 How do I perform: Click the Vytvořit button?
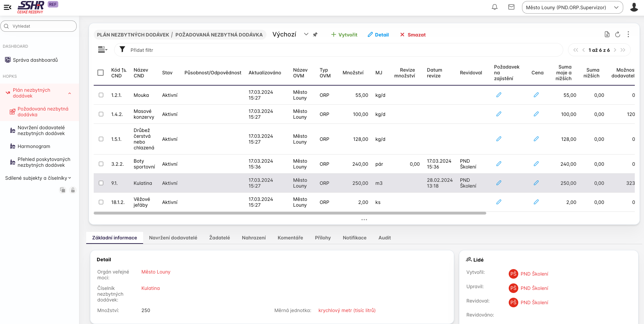coord(344,35)
